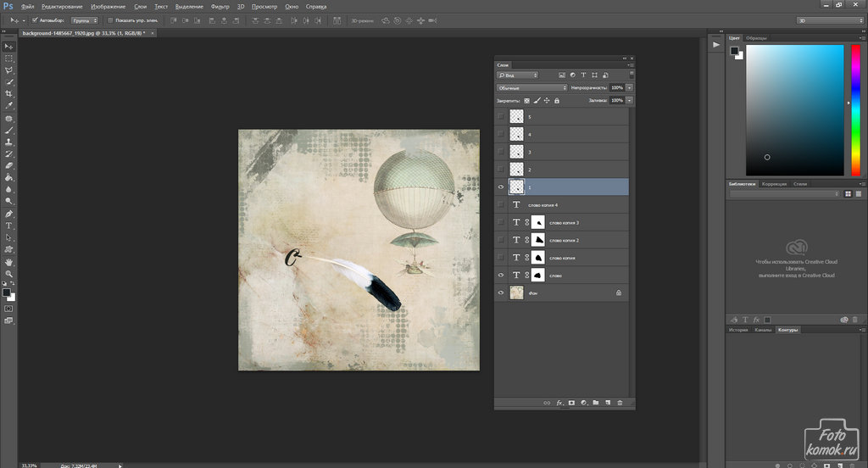This screenshot has width=868, height=468.
Task: Choose the Rectangular Marquee tool
Action: tap(8, 58)
